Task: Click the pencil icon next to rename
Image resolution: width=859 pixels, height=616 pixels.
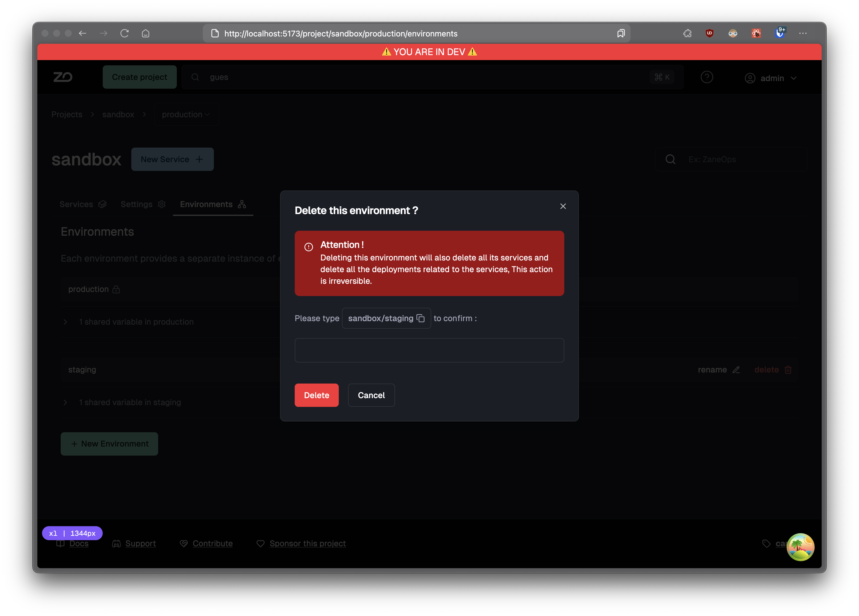Action: click(736, 370)
